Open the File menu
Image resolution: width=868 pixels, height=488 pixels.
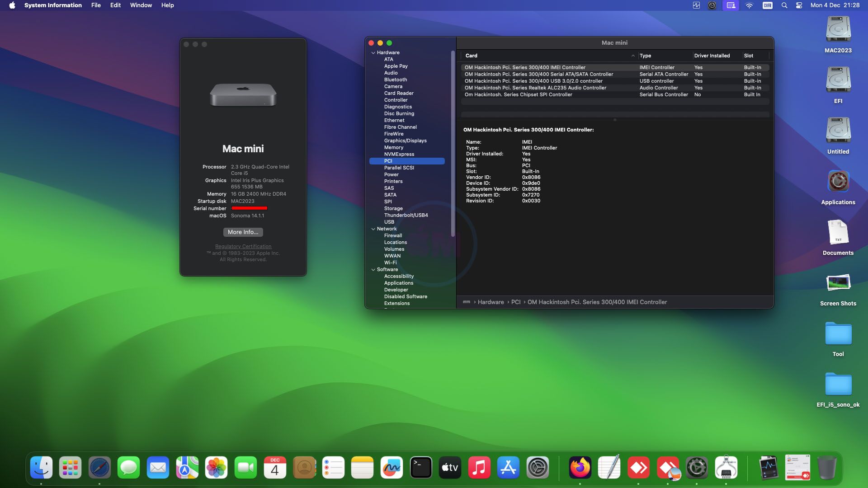click(x=96, y=5)
